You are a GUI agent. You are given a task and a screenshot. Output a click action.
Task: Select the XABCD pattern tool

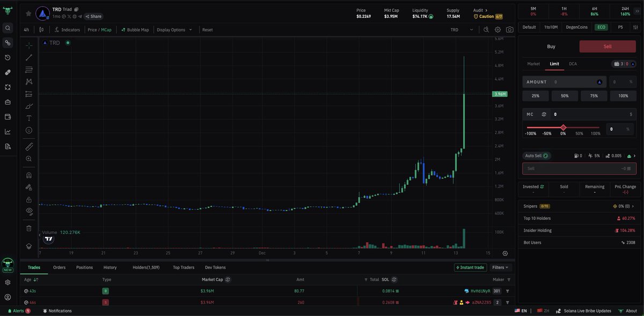[x=29, y=82]
